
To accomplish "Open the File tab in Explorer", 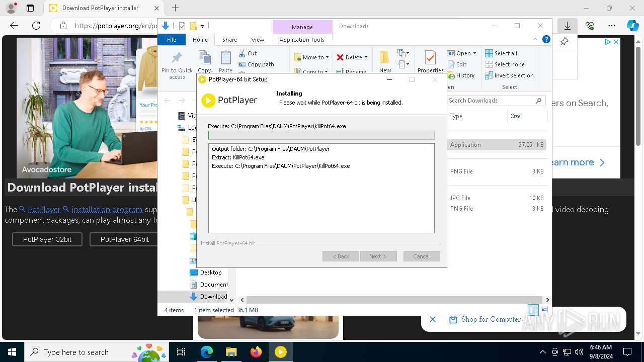I will pos(172,40).
